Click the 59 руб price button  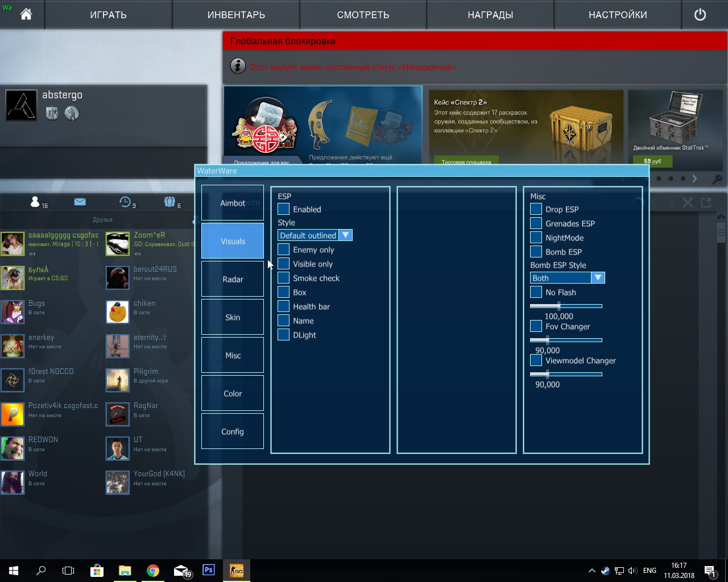[652, 161]
